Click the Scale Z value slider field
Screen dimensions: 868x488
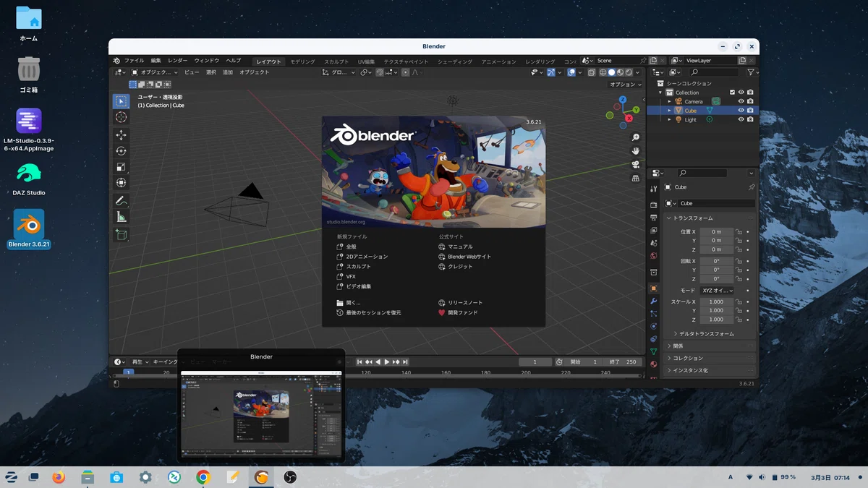click(716, 320)
